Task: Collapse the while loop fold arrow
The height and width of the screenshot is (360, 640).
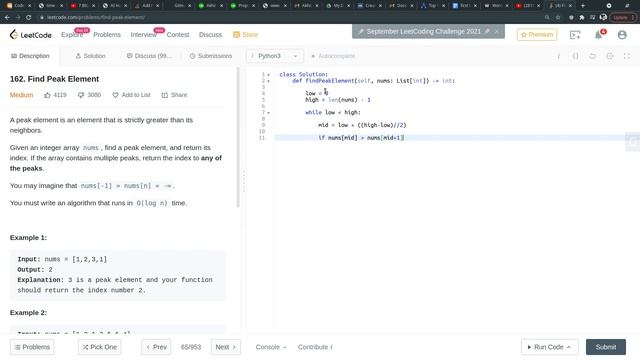Action: tap(269, 113)
